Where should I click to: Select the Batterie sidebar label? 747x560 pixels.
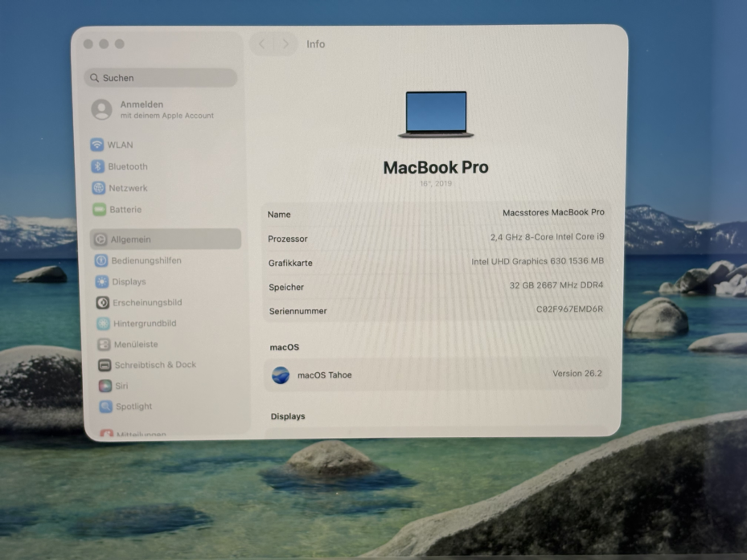tap(125, 210)
